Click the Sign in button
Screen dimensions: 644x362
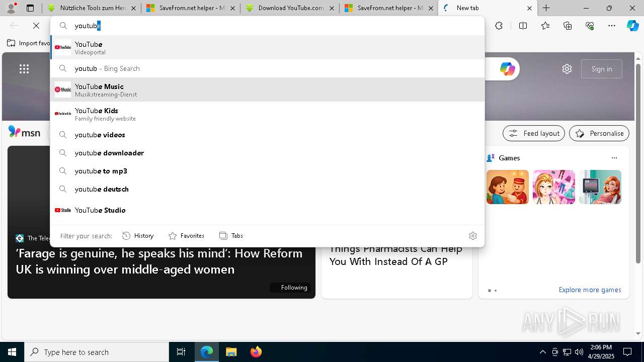602,69
